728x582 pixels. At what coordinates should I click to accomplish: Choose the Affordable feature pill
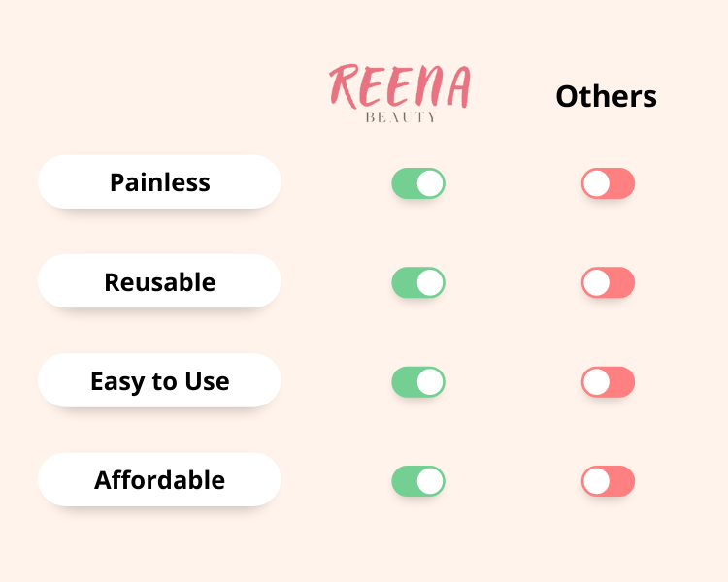pyautogui.click(x=159, y=480)
